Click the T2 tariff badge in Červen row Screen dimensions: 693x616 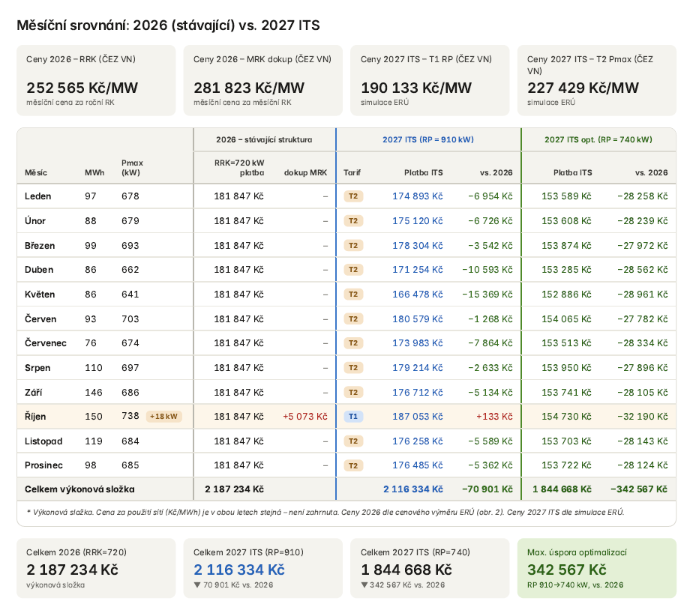coord(353,318)
